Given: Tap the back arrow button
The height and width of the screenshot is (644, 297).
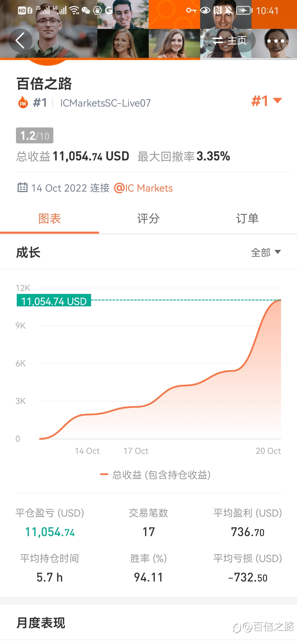Looking at the screenshot, I should (21, 41).
